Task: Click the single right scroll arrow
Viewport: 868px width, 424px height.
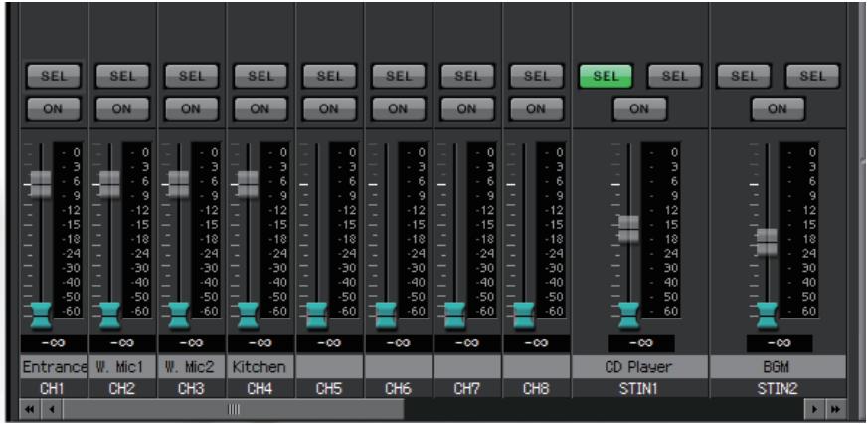Action: pyautogui.click(x=814, y=410)
